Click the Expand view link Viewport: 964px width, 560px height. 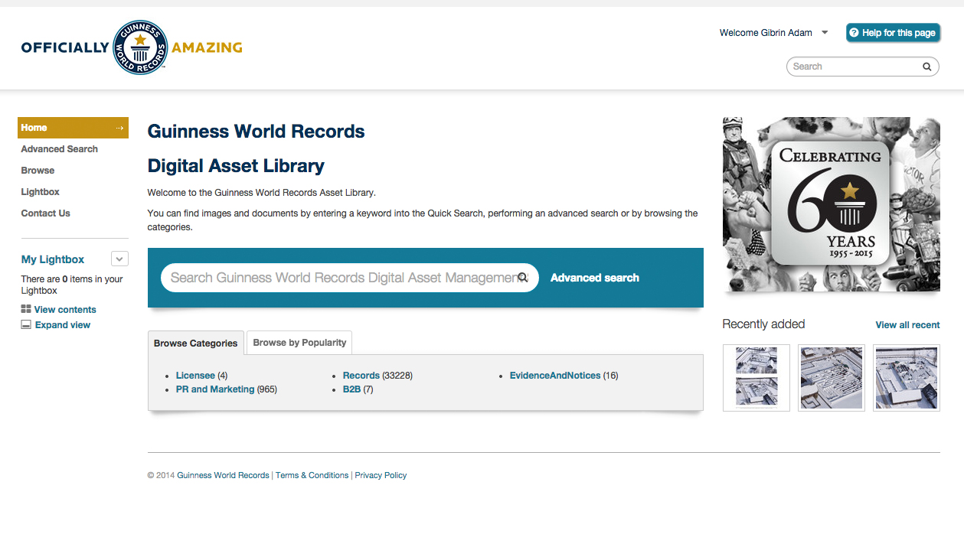(x=63, y=325)
